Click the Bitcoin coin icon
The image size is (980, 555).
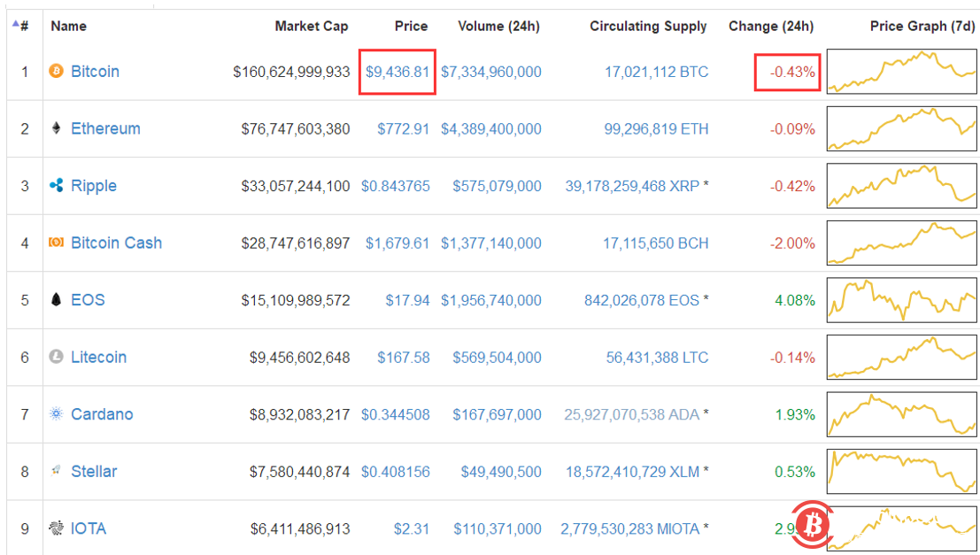click(57, 72)
